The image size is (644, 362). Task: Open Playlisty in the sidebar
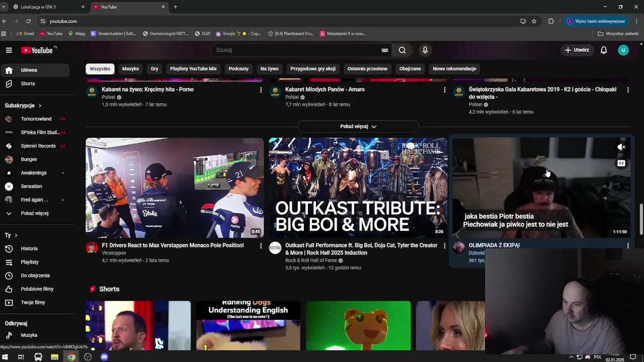tap(35, 262)
